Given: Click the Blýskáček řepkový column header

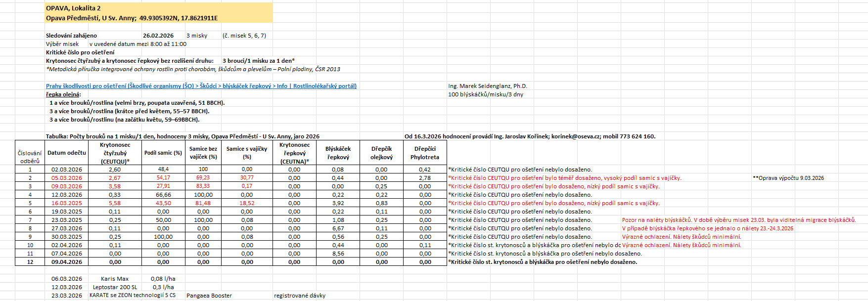Looking at the screenshot, I should tap(338, 153).
